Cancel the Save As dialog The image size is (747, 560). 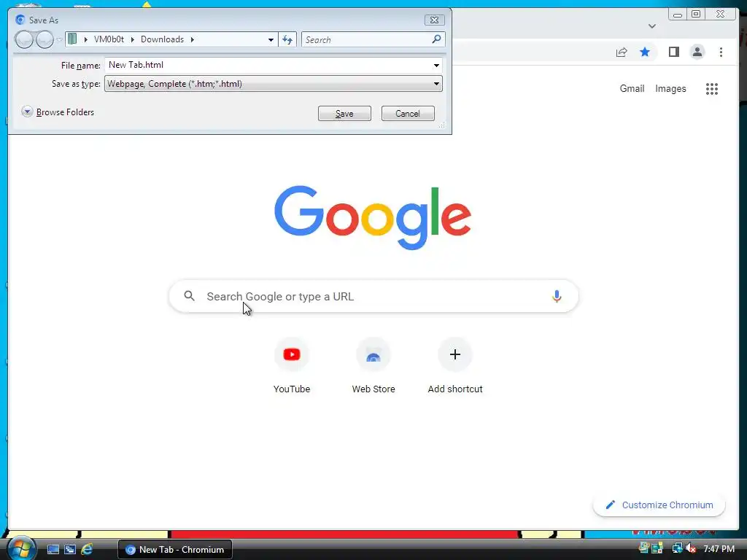(408, 113)
